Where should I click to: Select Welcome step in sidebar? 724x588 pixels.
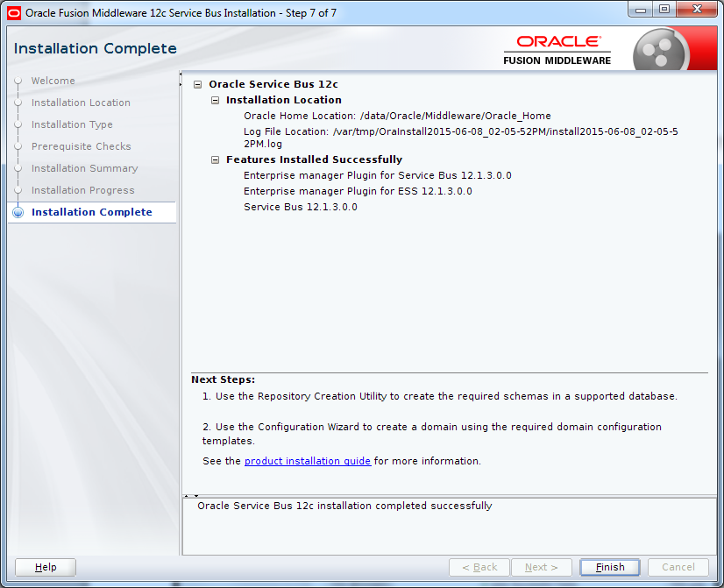[53, 81]
